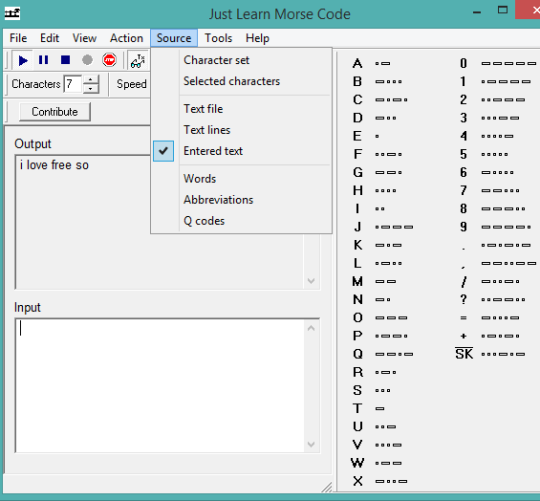Open the Action menu
The width and height of the screenshot is (540, 501).
click(x=126, y=38)
